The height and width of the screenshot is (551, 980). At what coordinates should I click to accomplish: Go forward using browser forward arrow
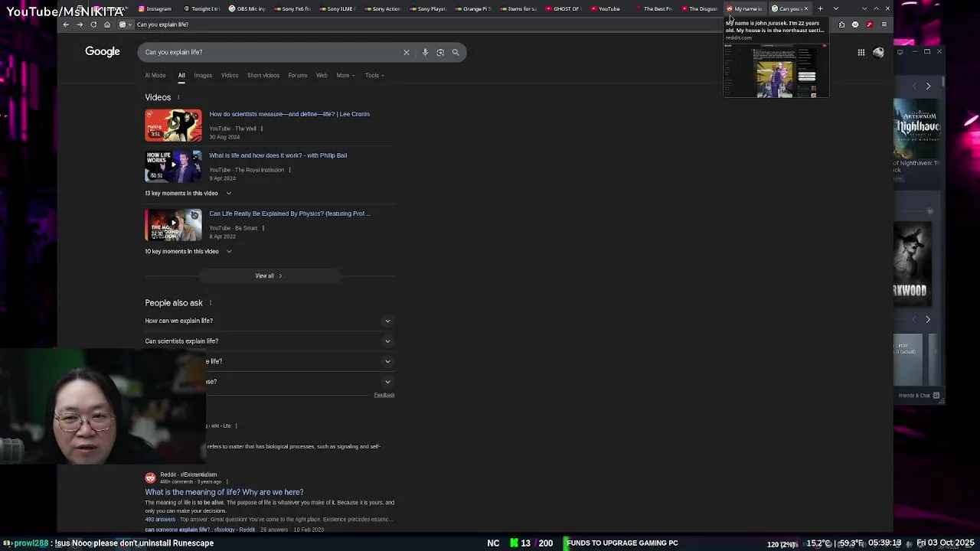[x=80, y=24]
